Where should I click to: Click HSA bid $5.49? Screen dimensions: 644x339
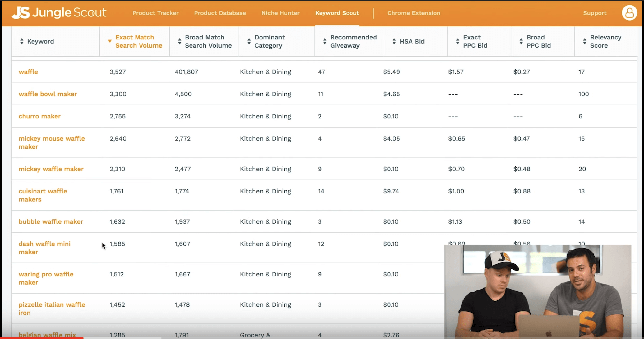391,72
